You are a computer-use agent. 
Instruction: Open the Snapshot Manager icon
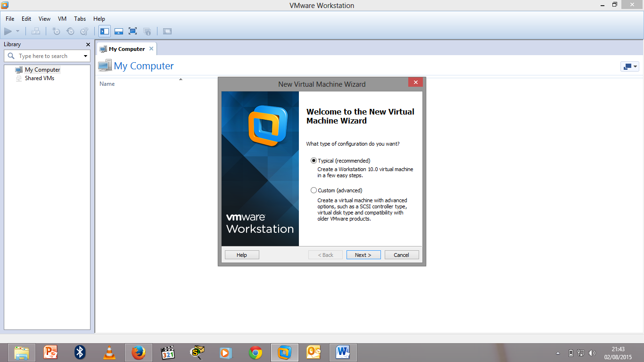point(84,31)
